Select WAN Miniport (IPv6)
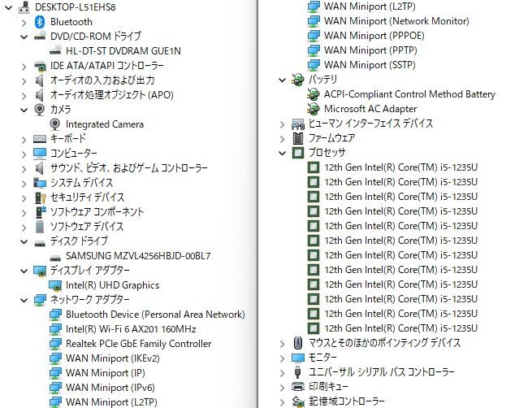The height and width of the screenshot is (408, 532). (x=110, y=388)
